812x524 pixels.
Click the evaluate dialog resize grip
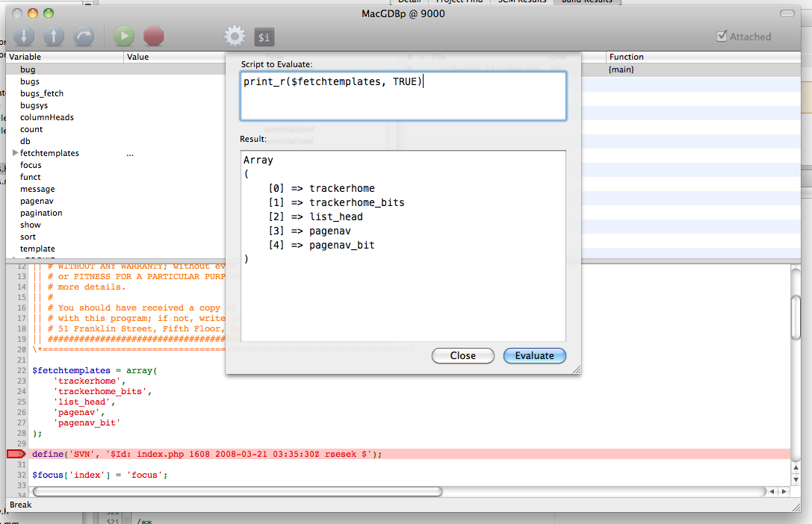pyautogui.click(x=577, y=369)
